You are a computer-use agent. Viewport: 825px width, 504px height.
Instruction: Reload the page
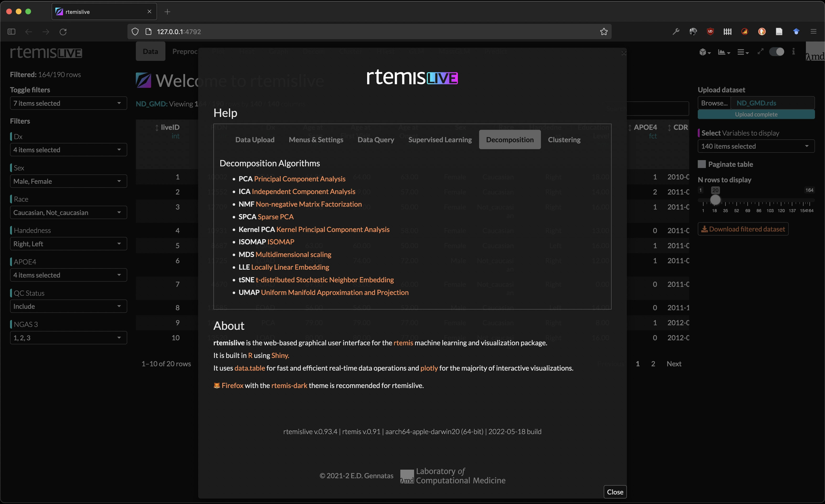[63, 31]
